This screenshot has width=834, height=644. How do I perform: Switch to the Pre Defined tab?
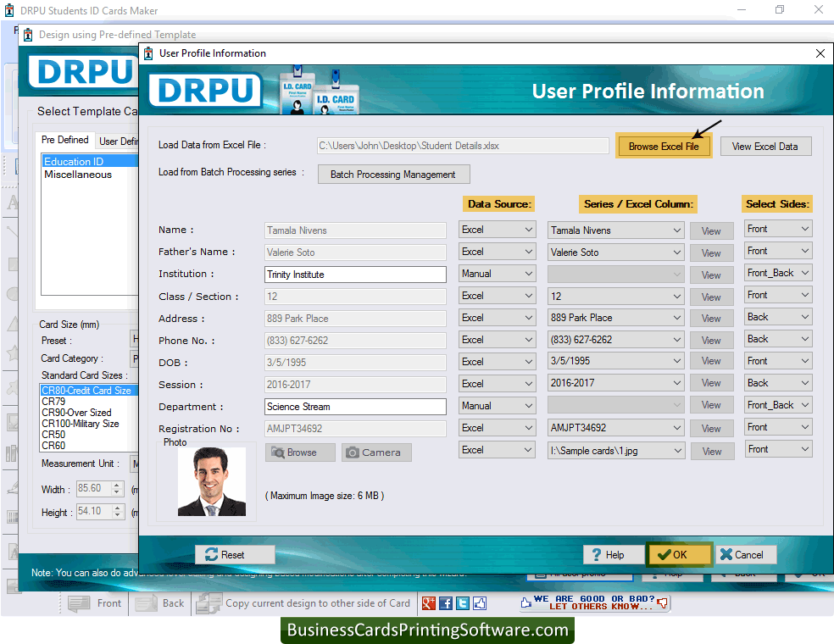pyautogui.click(x=65, y=140)
